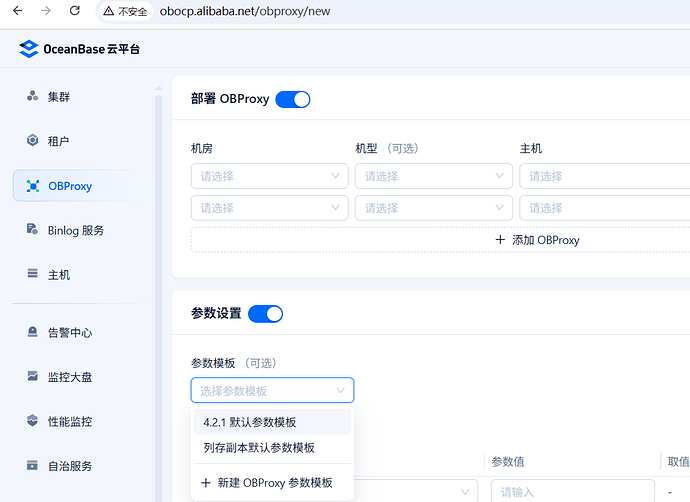Open second row 机房 dropdown
Image resolution: width=690 pixels, height=502 pixels.
click(x=269, y=208)
